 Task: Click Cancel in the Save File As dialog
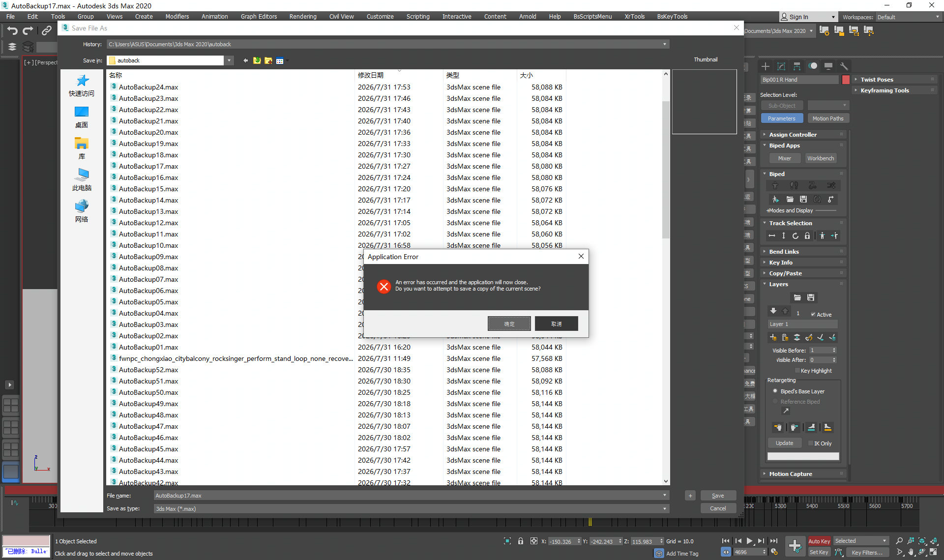[x=718, y=508]
